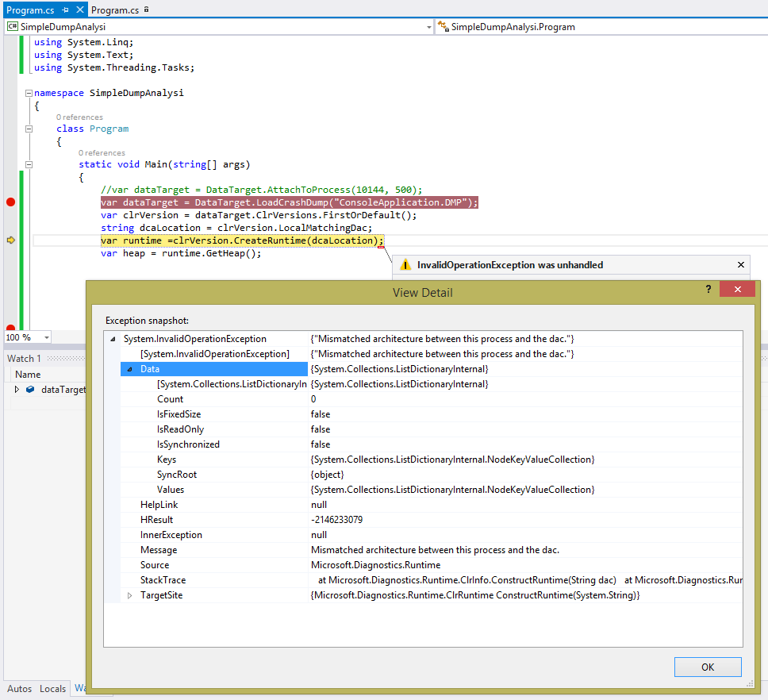Click the commented AttachToProcess line
This screenshot has height=700, width=768.
pyautogui.click(x=261, y=190)
